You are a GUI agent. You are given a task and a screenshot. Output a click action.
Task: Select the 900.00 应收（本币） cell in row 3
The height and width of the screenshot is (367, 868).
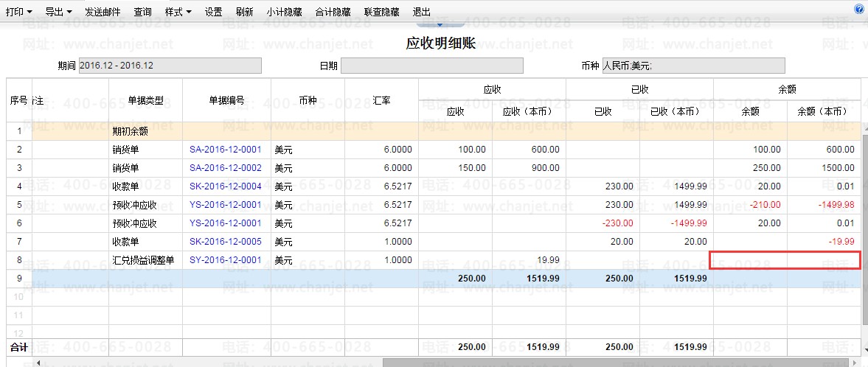pyautogui.click(x=529, y=168)
